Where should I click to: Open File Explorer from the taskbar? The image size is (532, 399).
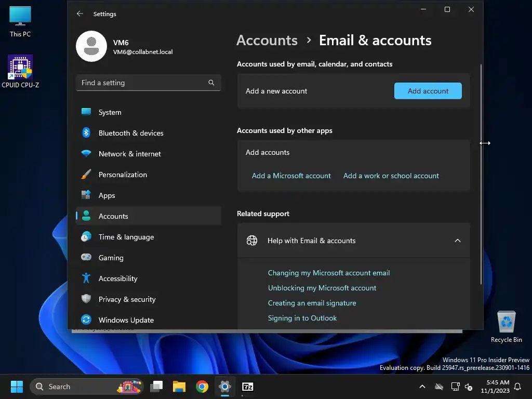179,387
